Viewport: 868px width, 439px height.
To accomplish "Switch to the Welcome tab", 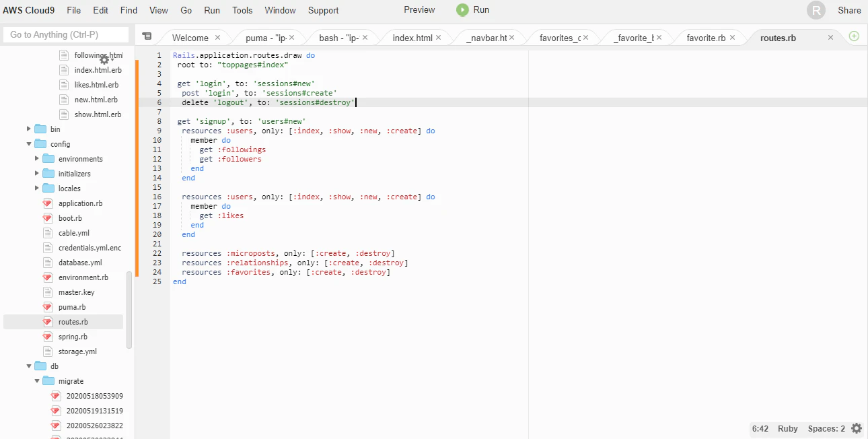I will [x=190, y=38].
